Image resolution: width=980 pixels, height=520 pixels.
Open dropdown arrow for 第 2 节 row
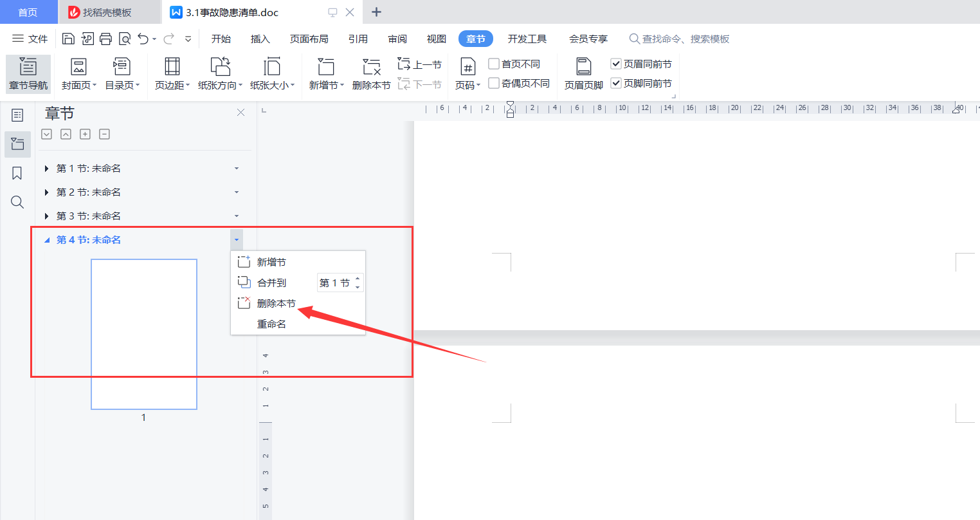(237, 192)
